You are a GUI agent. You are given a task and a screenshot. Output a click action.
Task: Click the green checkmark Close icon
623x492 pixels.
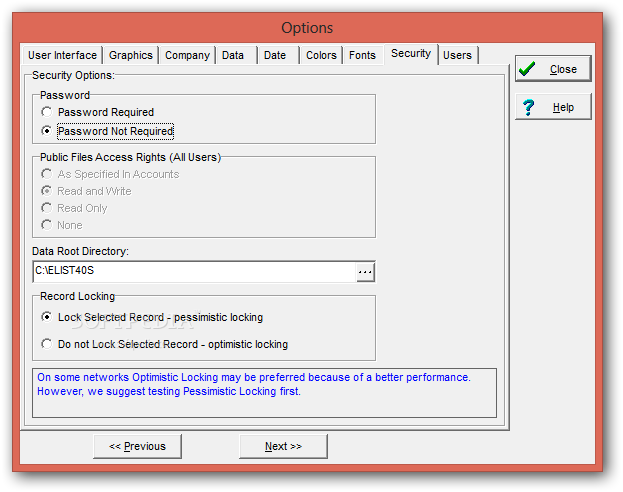527,68
